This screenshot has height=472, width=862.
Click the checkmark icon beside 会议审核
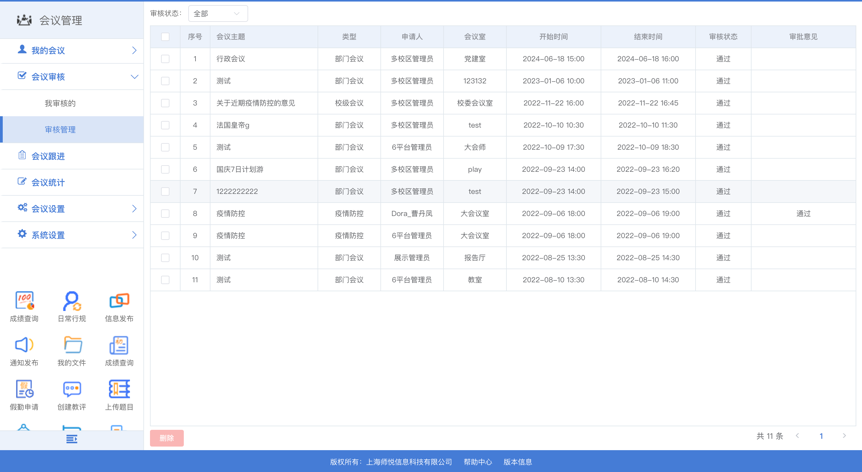[x=22, y=76]
